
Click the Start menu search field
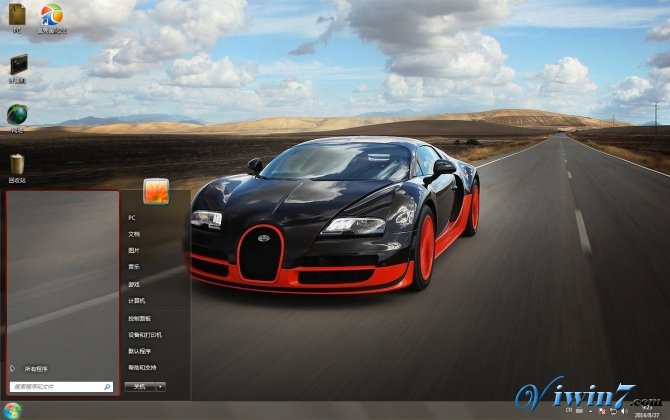point(62,387)
